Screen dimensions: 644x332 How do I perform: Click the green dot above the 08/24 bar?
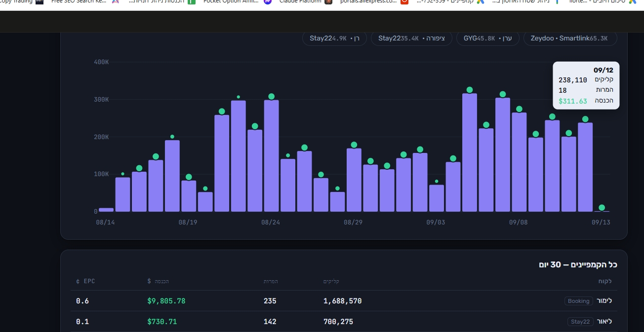click(272, 97)
